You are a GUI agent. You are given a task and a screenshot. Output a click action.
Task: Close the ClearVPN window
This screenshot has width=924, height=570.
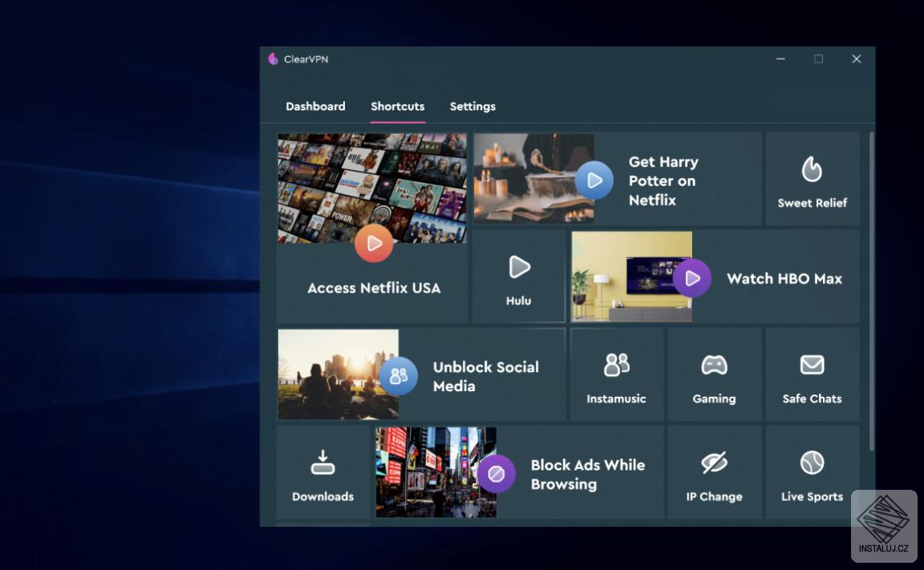click(857, 59)
